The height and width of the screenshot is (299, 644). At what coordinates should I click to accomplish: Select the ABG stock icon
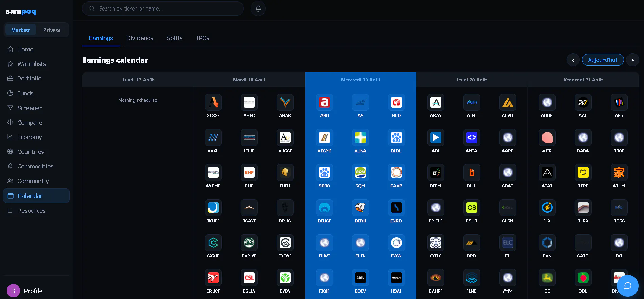[x=325, y=102]
